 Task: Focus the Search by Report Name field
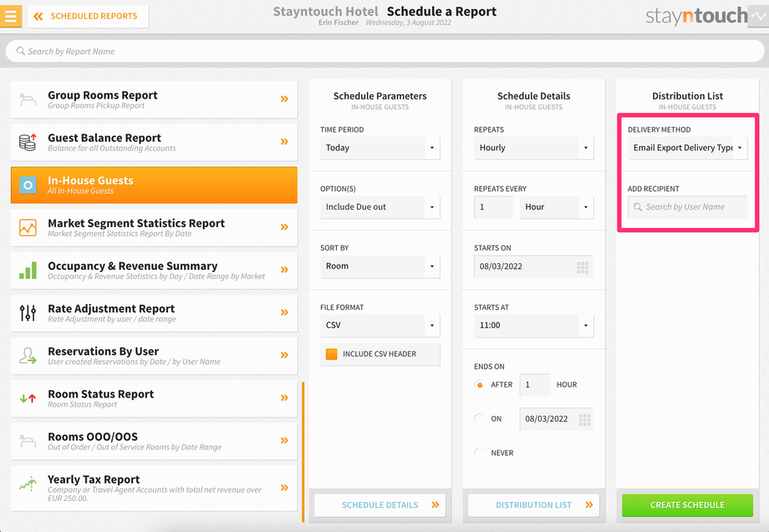pyautogui.click(x=384, y=51)
